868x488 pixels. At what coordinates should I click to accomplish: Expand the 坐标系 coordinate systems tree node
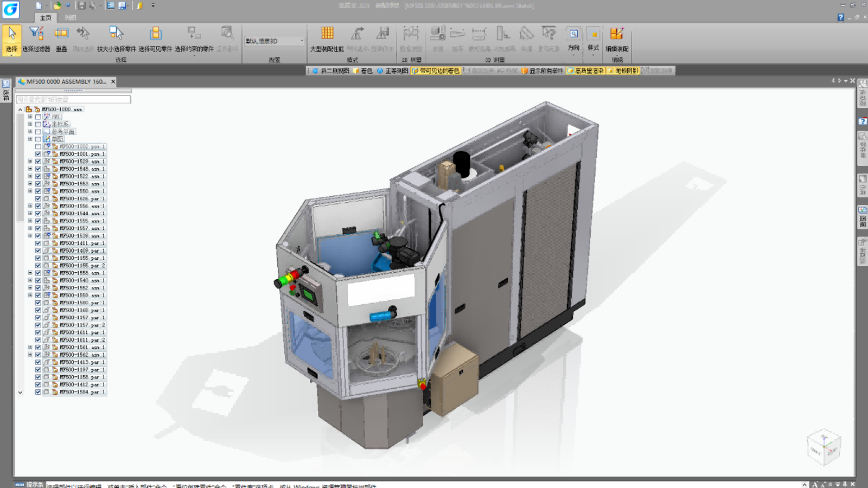tap(30, 124)
